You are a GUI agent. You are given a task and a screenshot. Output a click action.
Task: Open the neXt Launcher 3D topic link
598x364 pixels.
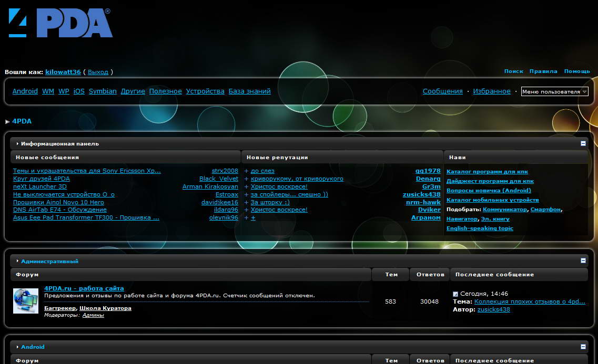[x=40, y=186]
